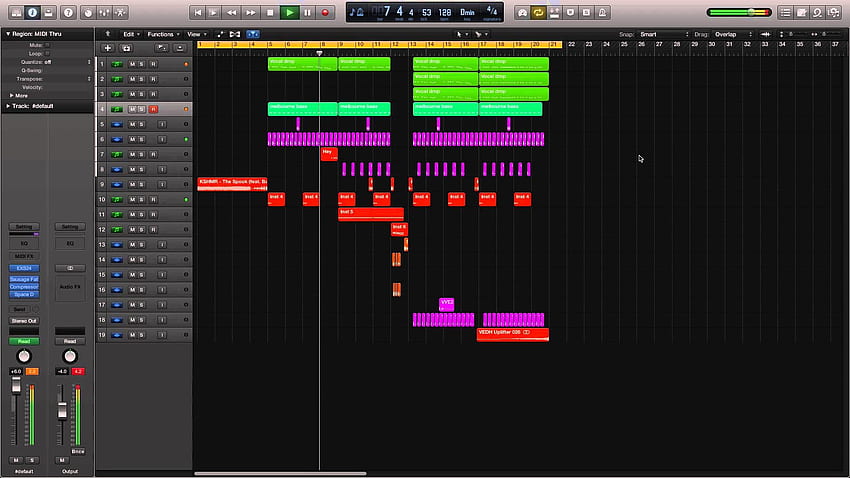The width and height of the screenshot is (850, 478).
Task: Open the Drag dropdown set to Overlap
Action: 733,34
